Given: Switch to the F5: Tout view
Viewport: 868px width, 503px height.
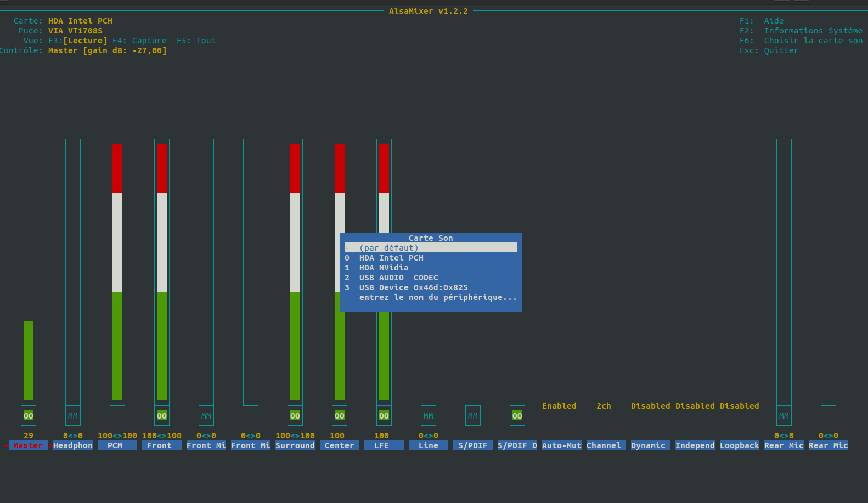Looking at the screenshot, I should point(196,41).
